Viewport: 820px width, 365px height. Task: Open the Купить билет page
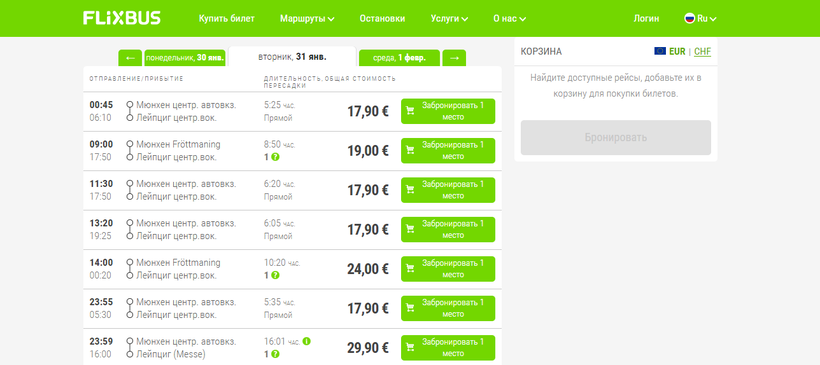click(226, 18)
